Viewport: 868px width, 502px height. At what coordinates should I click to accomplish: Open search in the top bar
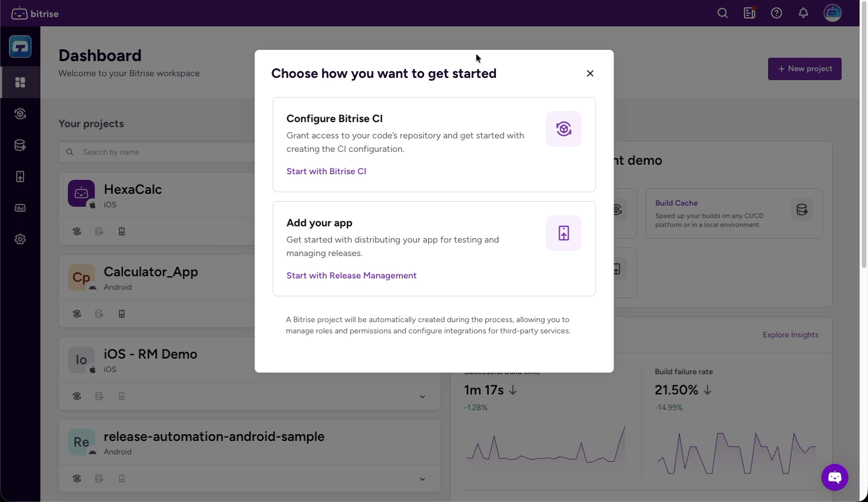click(722, 13)
